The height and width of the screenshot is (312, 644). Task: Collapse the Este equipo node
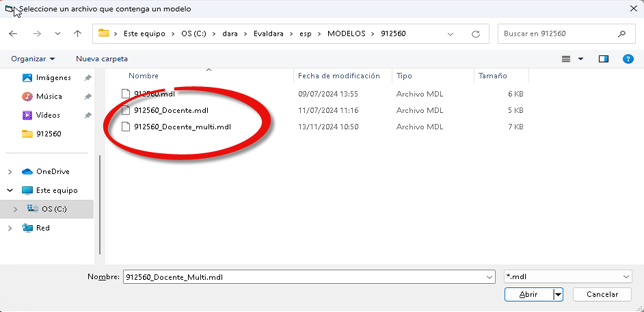[x=10, y=190]
